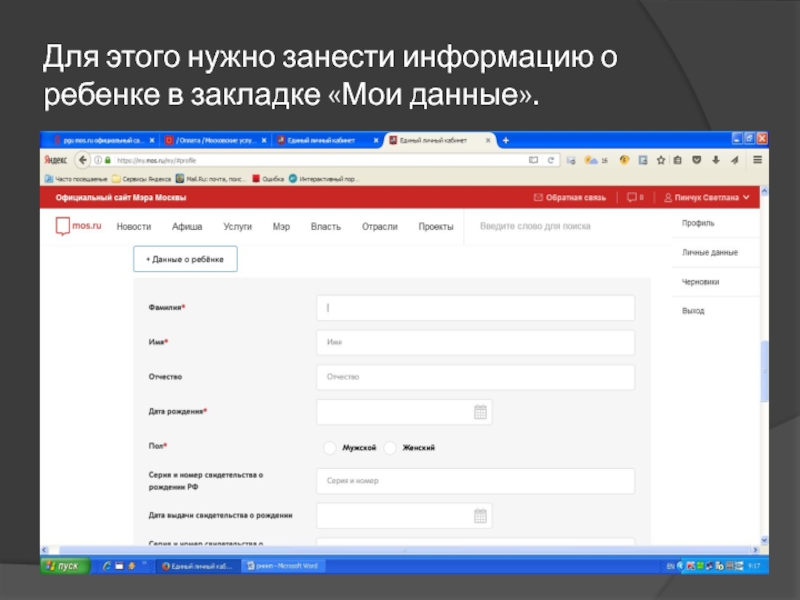Choose Личные данные in user dropdown
The image size is (800, 600).
pos(710,253)
